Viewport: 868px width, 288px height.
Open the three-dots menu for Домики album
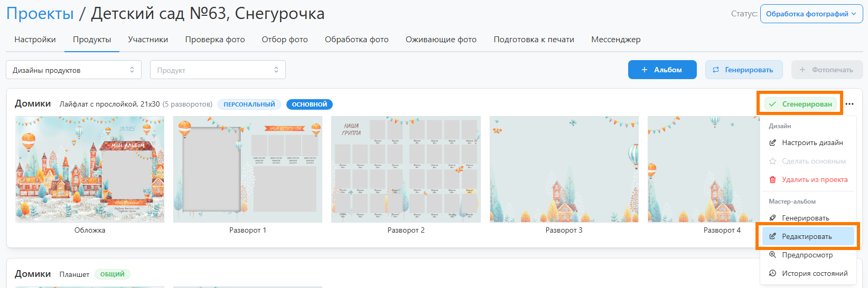(x=850, y=104)
